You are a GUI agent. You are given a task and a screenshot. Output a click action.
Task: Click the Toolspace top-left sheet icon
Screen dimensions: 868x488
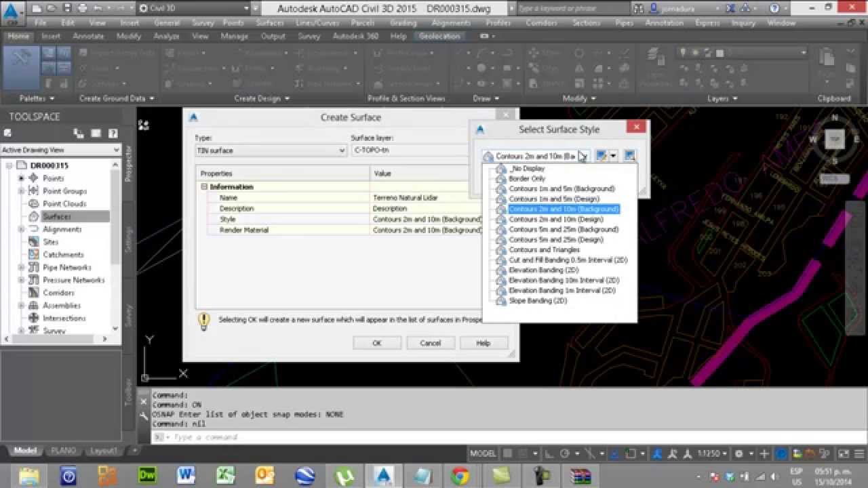point(8,134)
